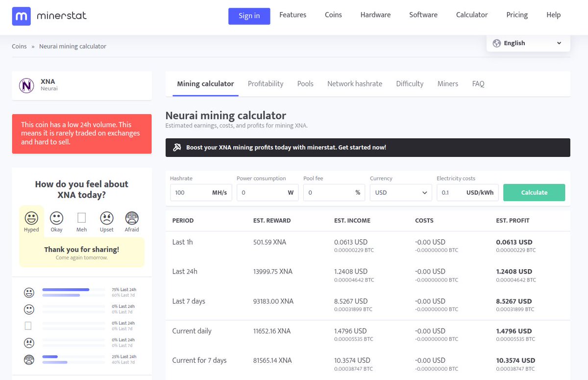Open Help in the top navigation
The image size is (588, 380).
[x=553, y=15]
